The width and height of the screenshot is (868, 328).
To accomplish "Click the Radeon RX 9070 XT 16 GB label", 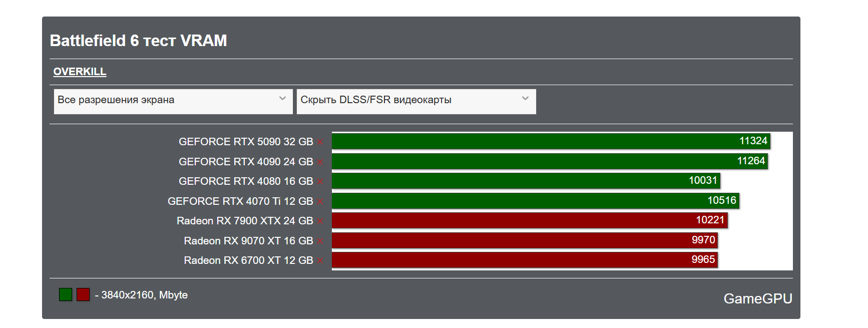I will [248, 241].
